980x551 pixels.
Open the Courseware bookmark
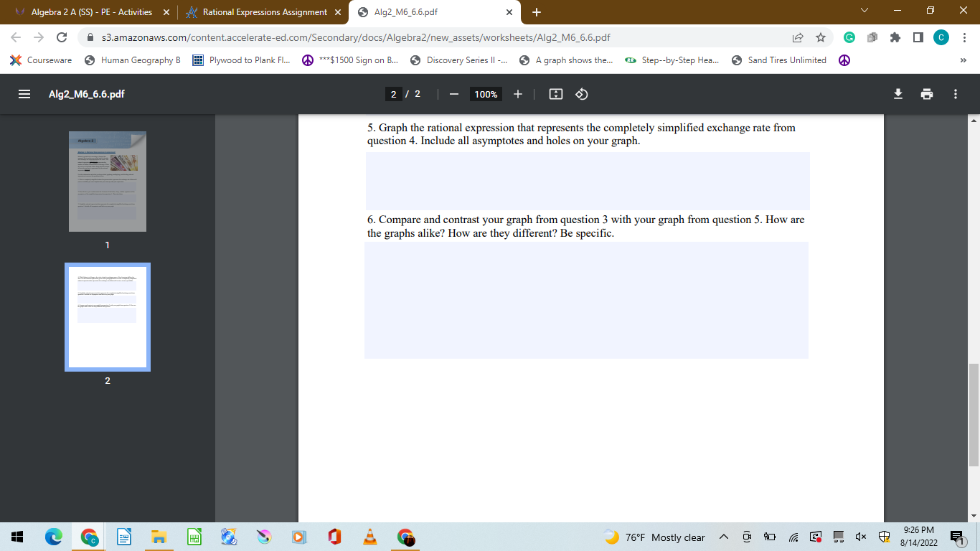pyautogui.click(x=41, y=60)
